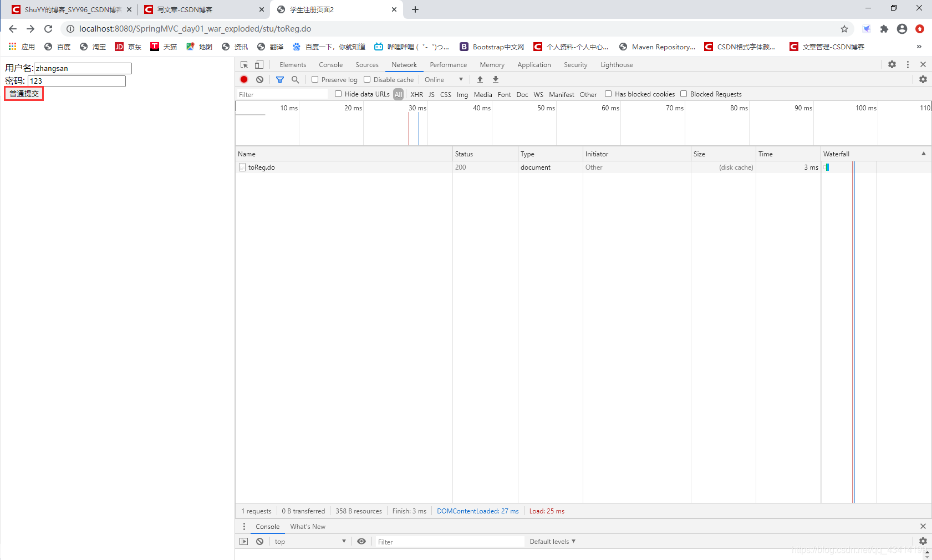The height and width of the screenshot is (560, 932).
Task: Show console sidebar icon
Action: (244, 541)
